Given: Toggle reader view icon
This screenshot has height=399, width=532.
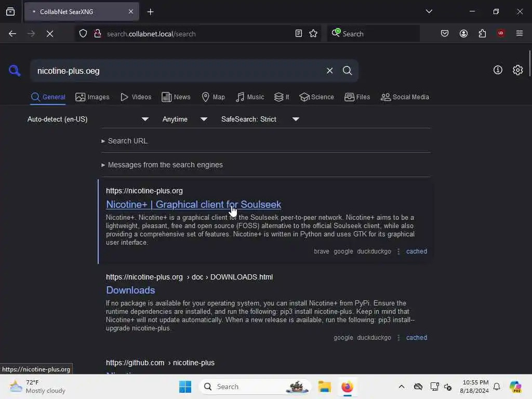Looking at the screenshot, I should [x=299, y=34].
